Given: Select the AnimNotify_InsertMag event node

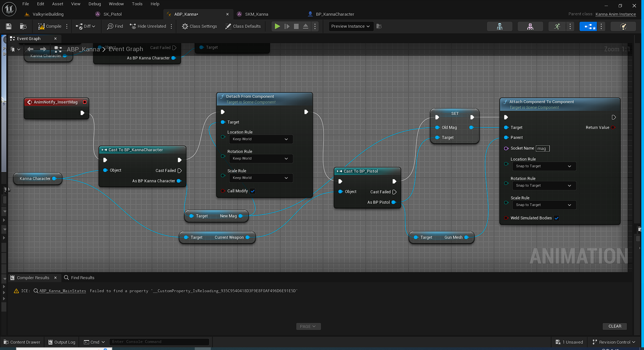Looking at the screenshot, I should (x=55, y=102).
